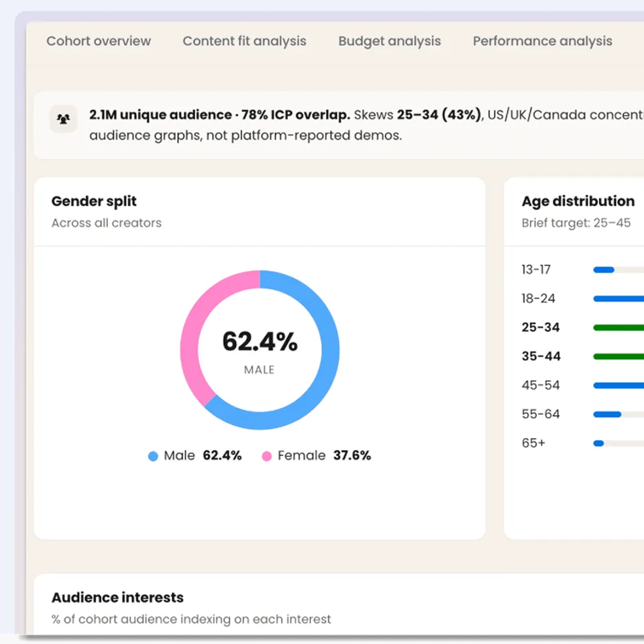Open the Budget analysis tab
The image size is (644, 644).
(389, 41)
